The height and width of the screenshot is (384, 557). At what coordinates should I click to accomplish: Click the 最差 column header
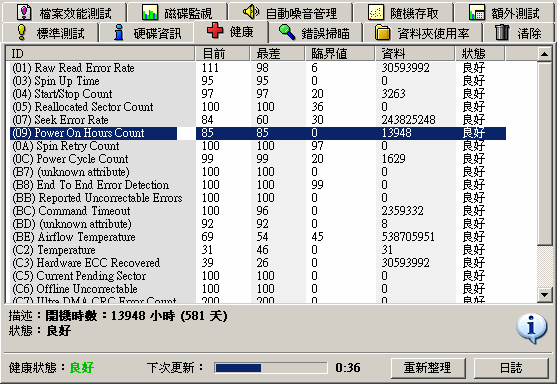[278, 54]
